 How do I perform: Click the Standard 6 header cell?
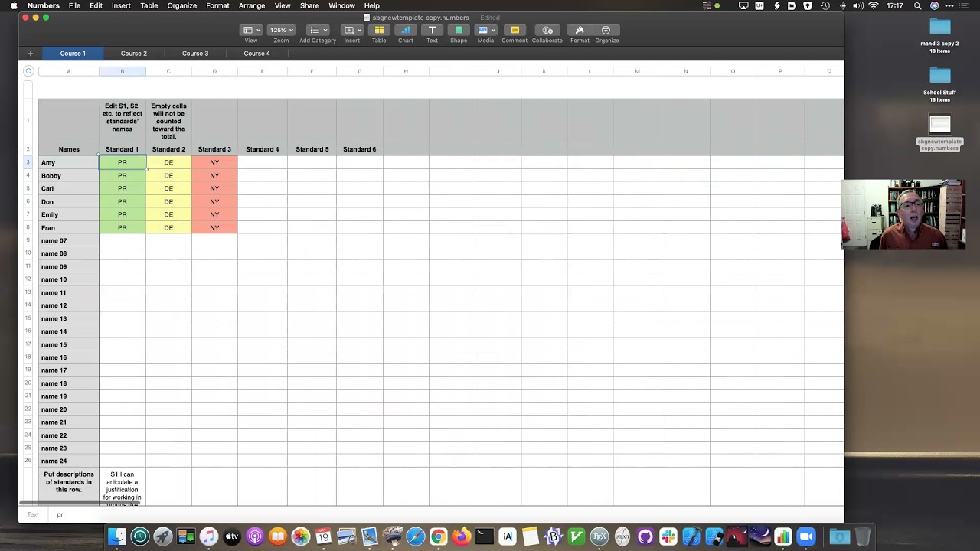click(x=359, y=149)
